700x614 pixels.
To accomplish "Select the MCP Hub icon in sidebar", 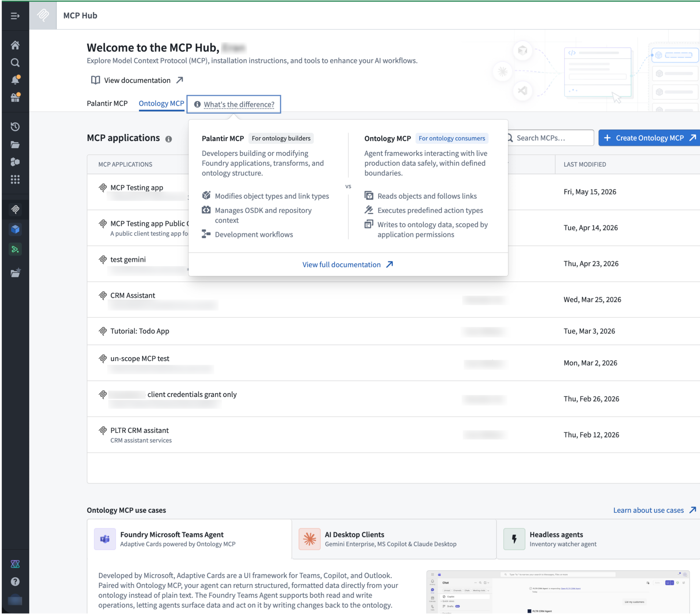I will click(x=15, y=209).
